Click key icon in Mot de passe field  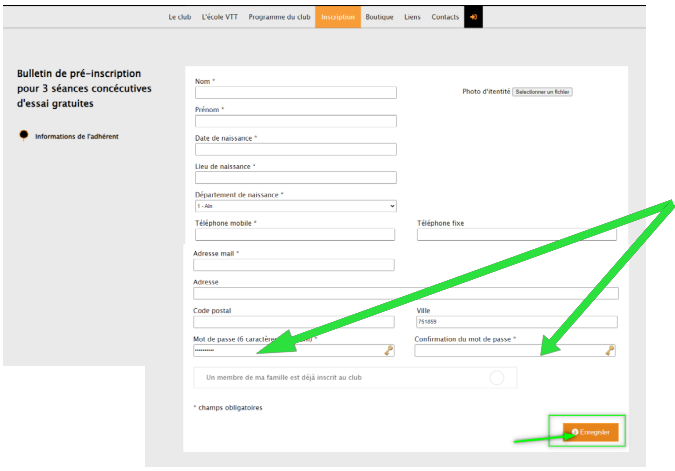pos(389,351)
